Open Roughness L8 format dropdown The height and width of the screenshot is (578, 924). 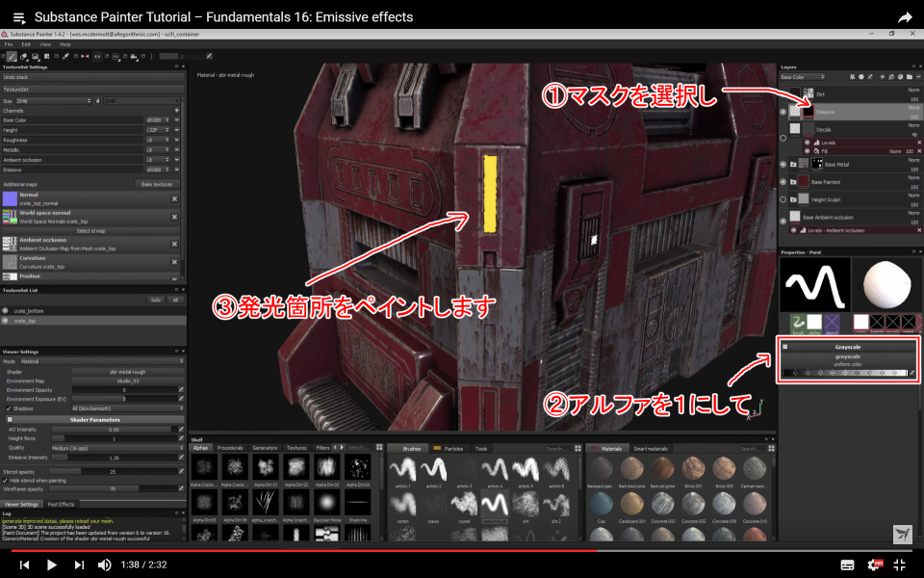pyautogui.click(x=158, y=141)
